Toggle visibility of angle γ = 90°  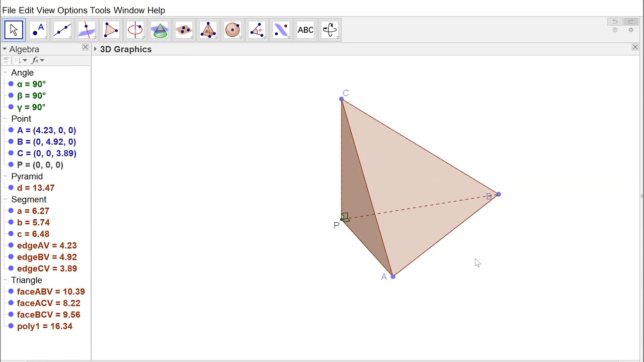point(11,107)
